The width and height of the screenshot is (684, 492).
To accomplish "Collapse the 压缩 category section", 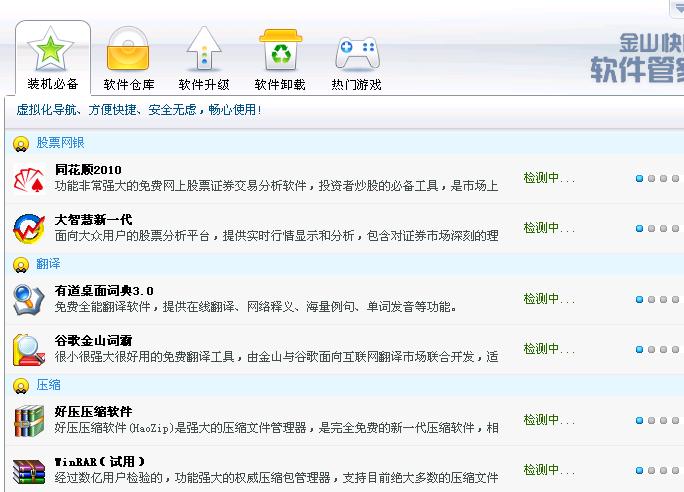I will click(20, 385).
